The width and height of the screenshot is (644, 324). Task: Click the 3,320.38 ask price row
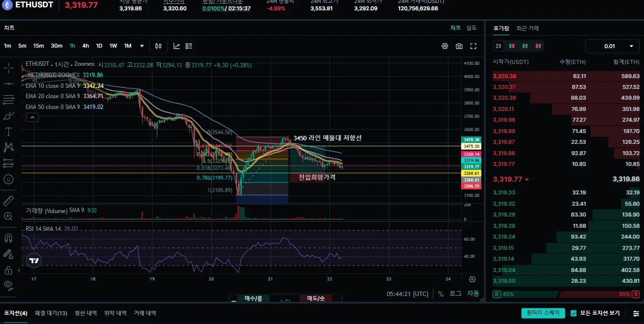(566, 76)
